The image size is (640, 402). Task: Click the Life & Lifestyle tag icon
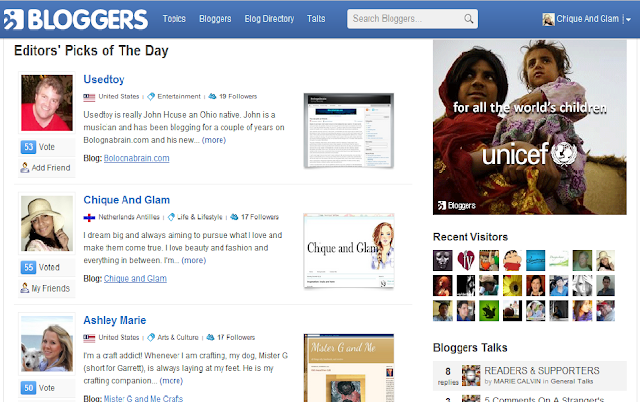(171, 217)
